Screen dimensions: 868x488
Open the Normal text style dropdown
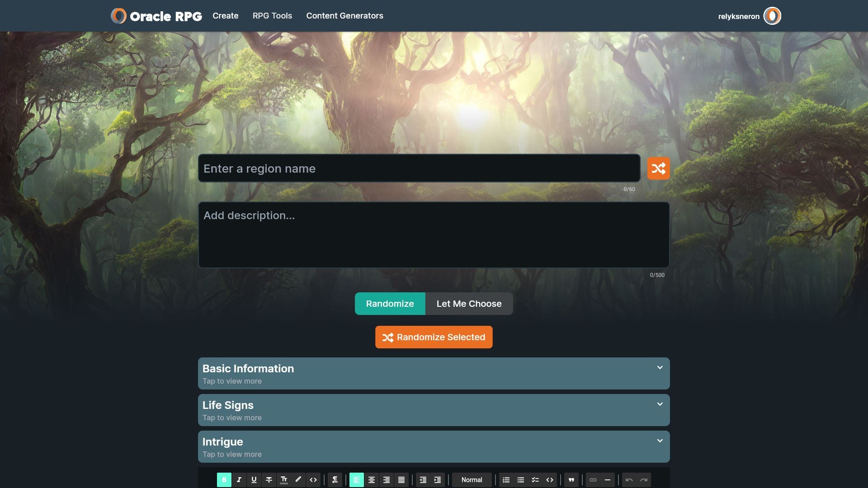pyautogui.click(x=472, y=480)
